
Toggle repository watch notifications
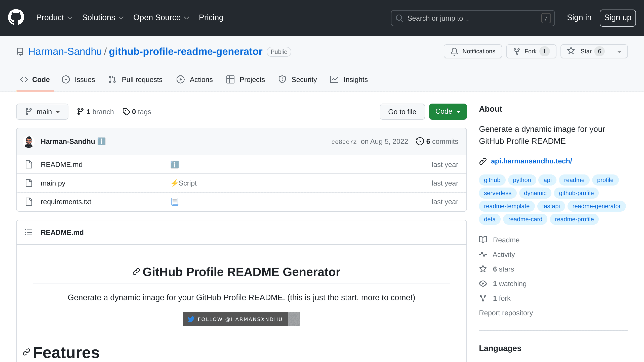pyautogui.click(x=473, y=51)
